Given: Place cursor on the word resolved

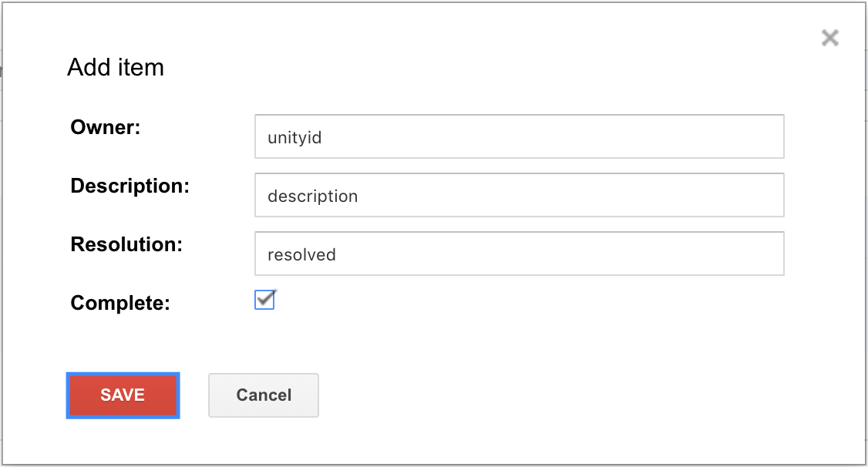Looking at the screenshot, I should [301, 254].
